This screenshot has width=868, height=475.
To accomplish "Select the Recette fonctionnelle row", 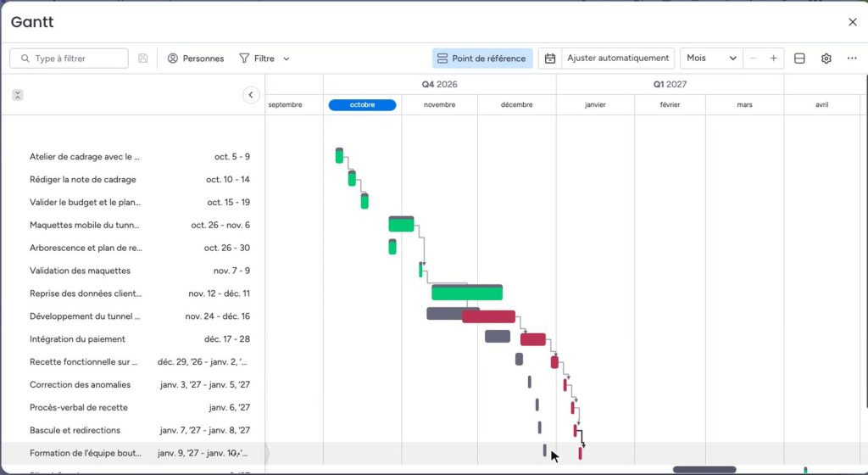I will point(133,361).
